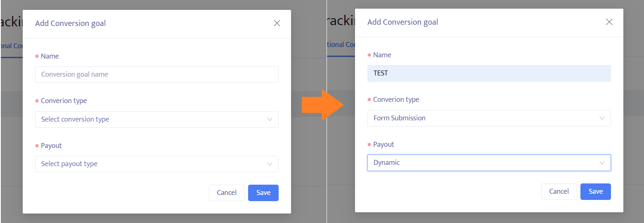Open the 'Form Submission' conversion type dropdown
Image resolution: width=644 pixels, height=223 pixels.
[x=489, y=118]
